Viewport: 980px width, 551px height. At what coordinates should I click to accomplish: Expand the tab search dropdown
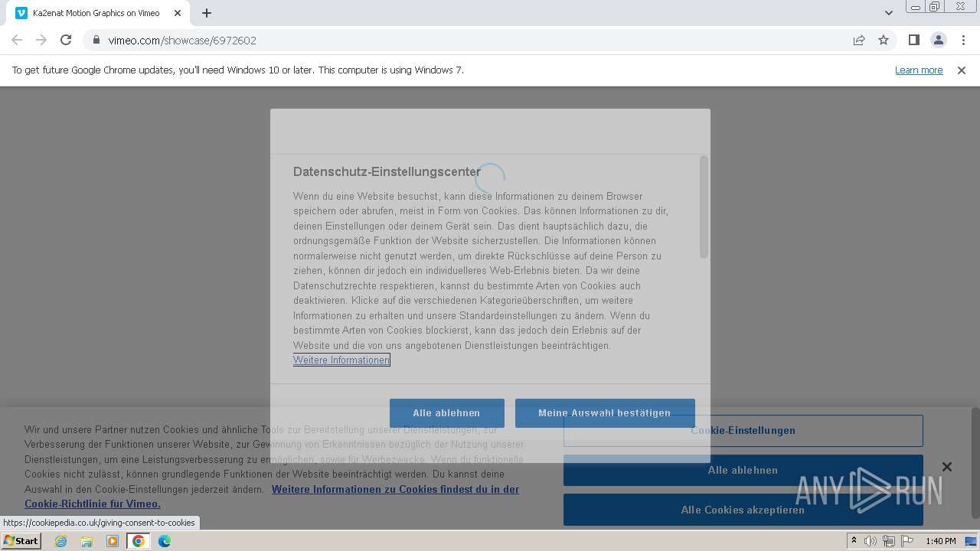(x=888, y=13)
